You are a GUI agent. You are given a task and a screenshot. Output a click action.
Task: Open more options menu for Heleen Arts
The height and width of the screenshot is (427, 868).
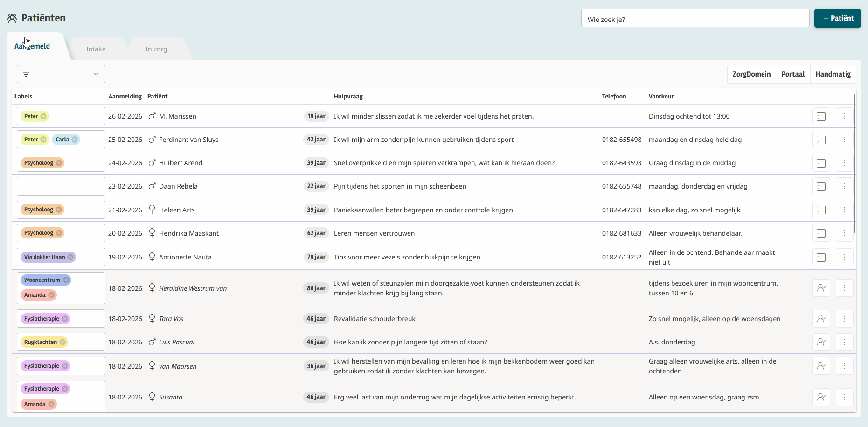tap(844, 210)
